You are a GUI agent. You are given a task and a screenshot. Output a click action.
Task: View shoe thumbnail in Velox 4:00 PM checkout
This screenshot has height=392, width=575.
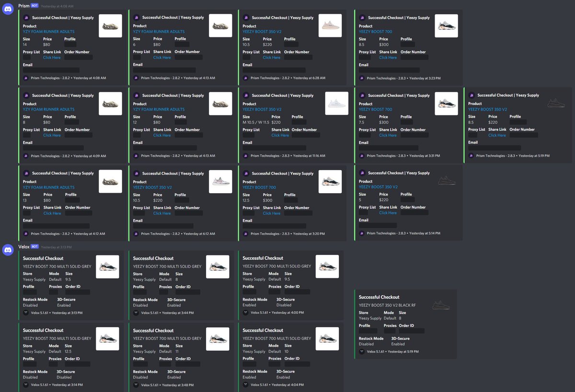(327, 266)
